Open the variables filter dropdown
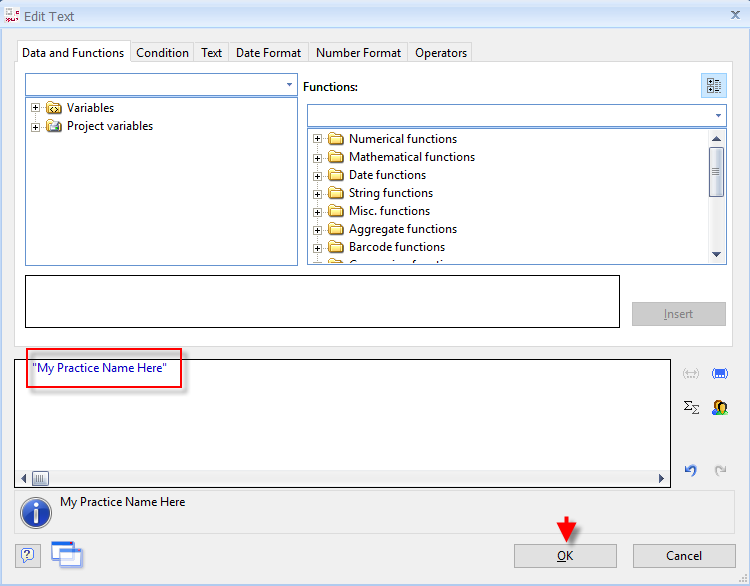 (x=289, y=85)
